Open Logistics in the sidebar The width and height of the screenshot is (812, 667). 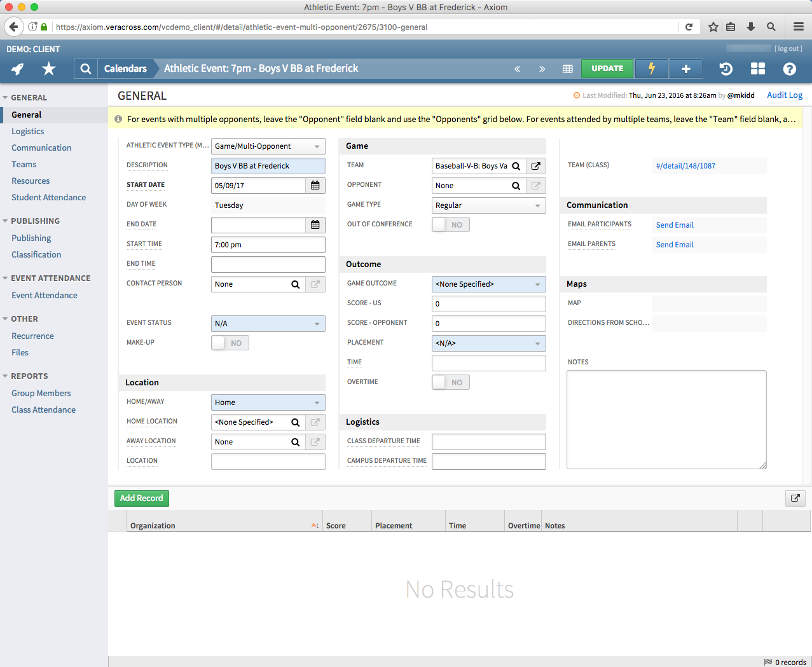coord(28,131)
